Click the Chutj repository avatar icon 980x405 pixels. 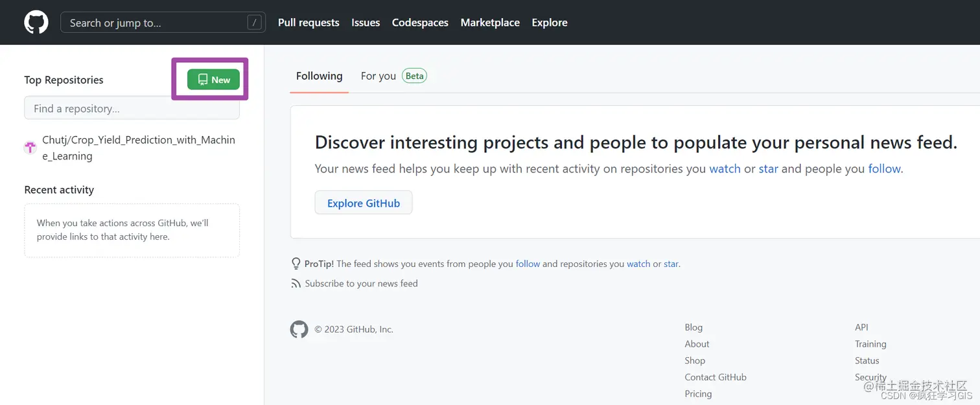tap(30, 148)
